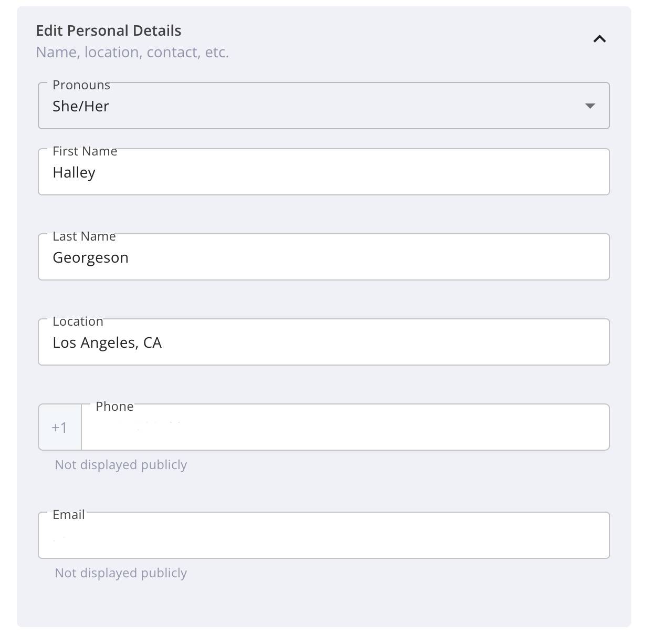648x644 pixels.
Task: Click the +1 country code prefix
Action: coord(60,427)
